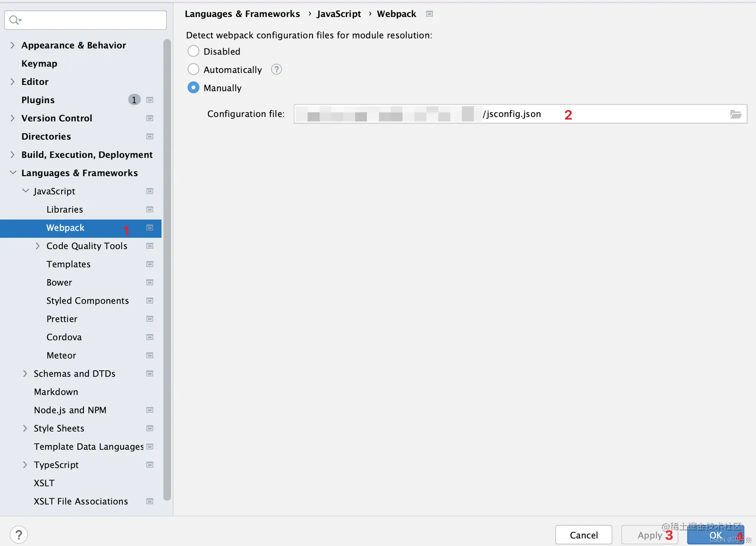This screenshot has width=756, height=546.
Task: Browse for configuration file with folder icon
Action: coord(735,114)
